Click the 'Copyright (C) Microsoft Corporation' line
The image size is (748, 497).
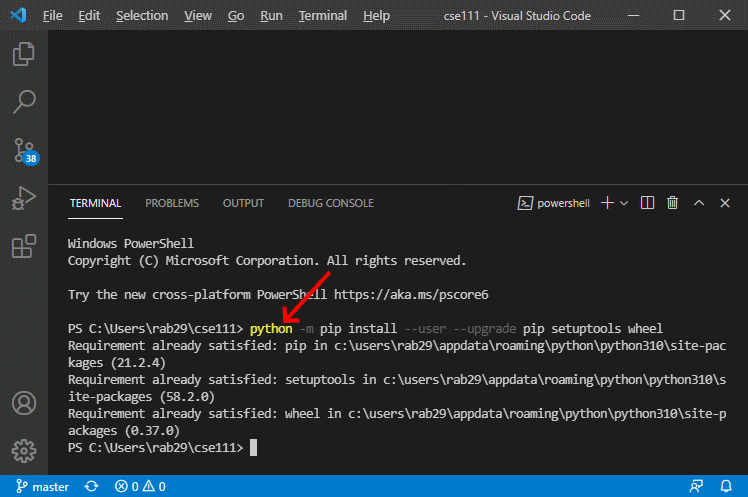(x=267, y=260)
